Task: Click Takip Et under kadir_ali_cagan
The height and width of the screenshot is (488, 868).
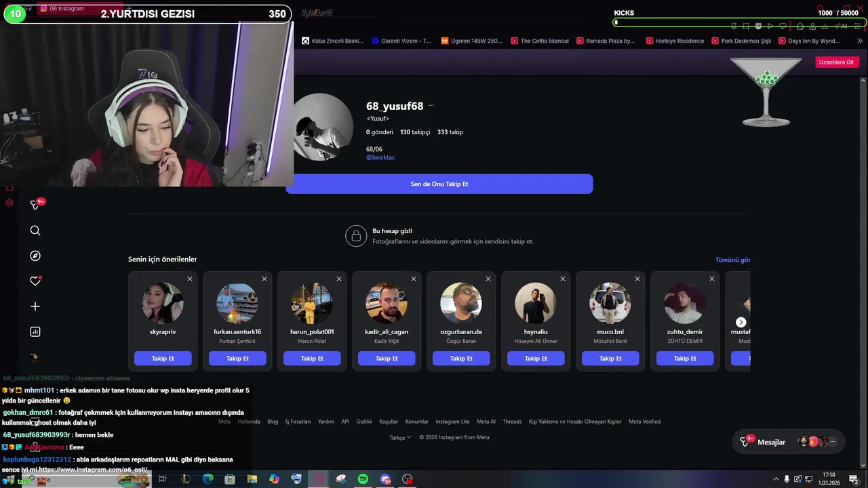Action: [387, 359]
